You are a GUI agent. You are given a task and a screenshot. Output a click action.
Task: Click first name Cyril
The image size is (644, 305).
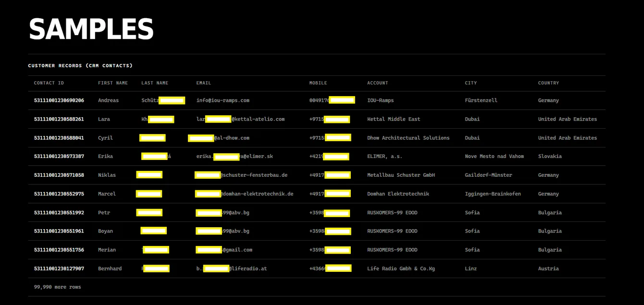click(x=105, y=138)
